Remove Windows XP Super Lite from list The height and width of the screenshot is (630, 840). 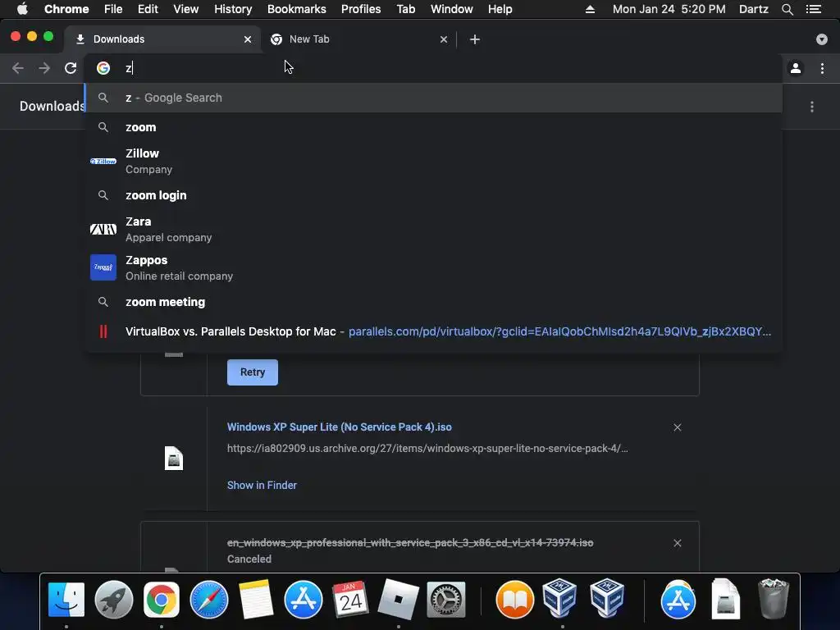[x=677, y=427]
